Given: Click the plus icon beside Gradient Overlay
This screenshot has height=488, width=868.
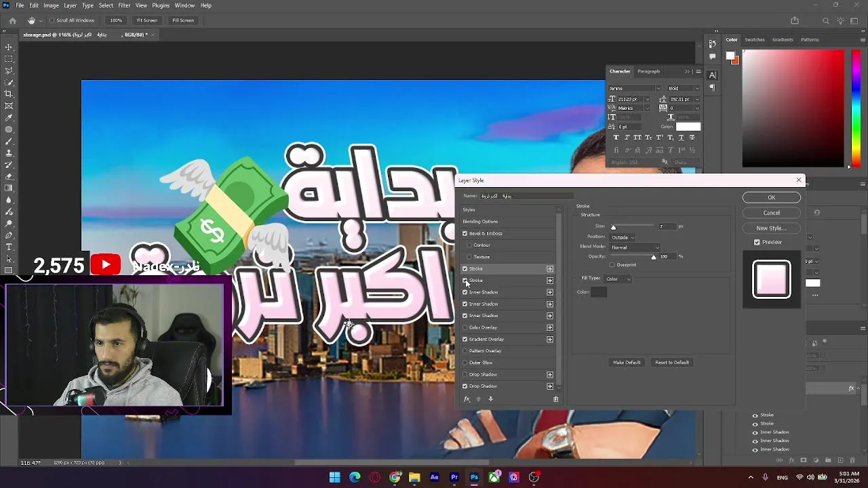Looking at the screenshot, I should pyautogui.click(x=550, y=339).
